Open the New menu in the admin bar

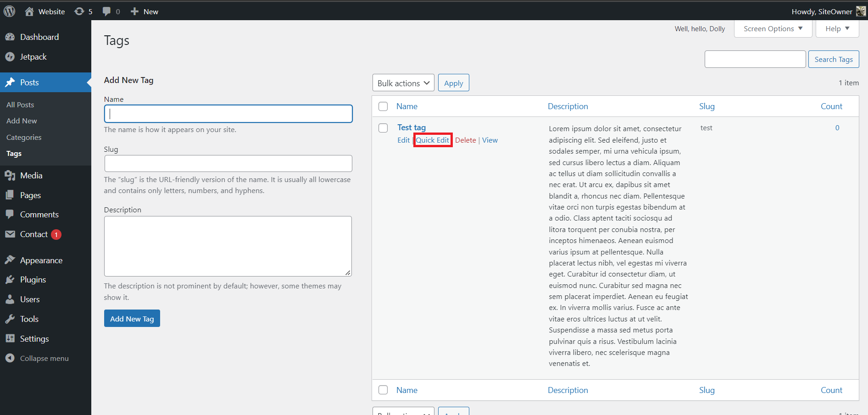point(144,11)
